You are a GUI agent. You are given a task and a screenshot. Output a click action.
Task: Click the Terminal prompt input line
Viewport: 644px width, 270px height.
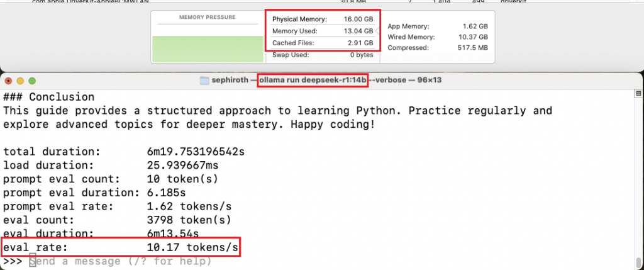coord(108,261)
